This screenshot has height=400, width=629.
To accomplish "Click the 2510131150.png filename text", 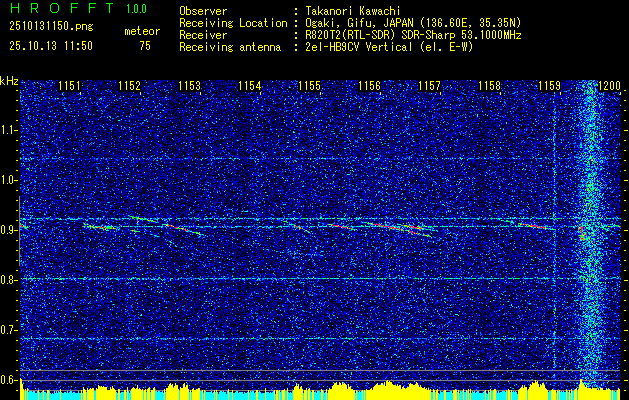I will [51, 27].
